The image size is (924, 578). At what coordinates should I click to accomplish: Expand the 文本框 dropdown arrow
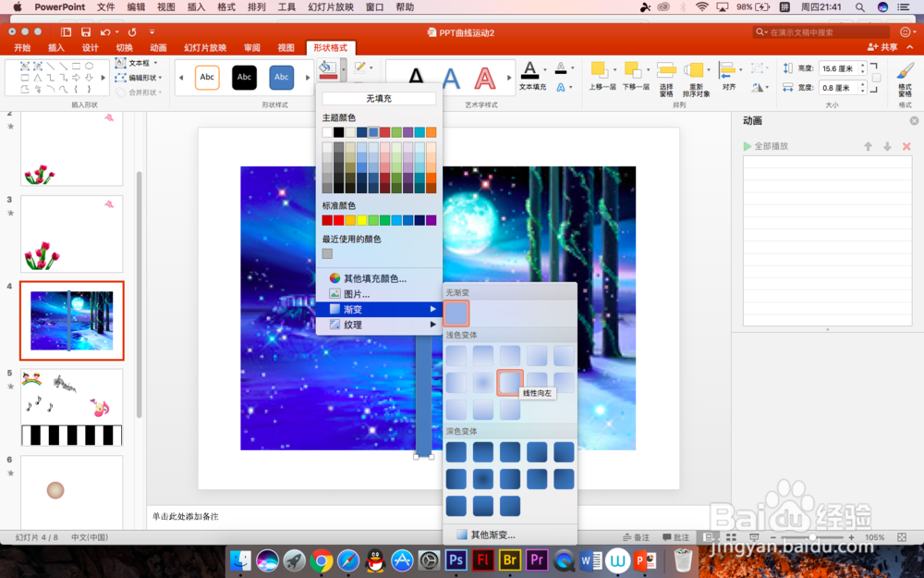click(155, 63)
